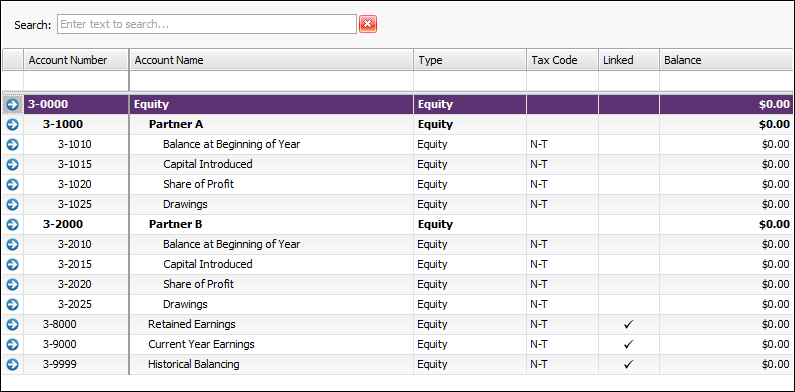
Task: Open the 3-1015 Capital Introduced arrow icon
Action: click(13, 164)
